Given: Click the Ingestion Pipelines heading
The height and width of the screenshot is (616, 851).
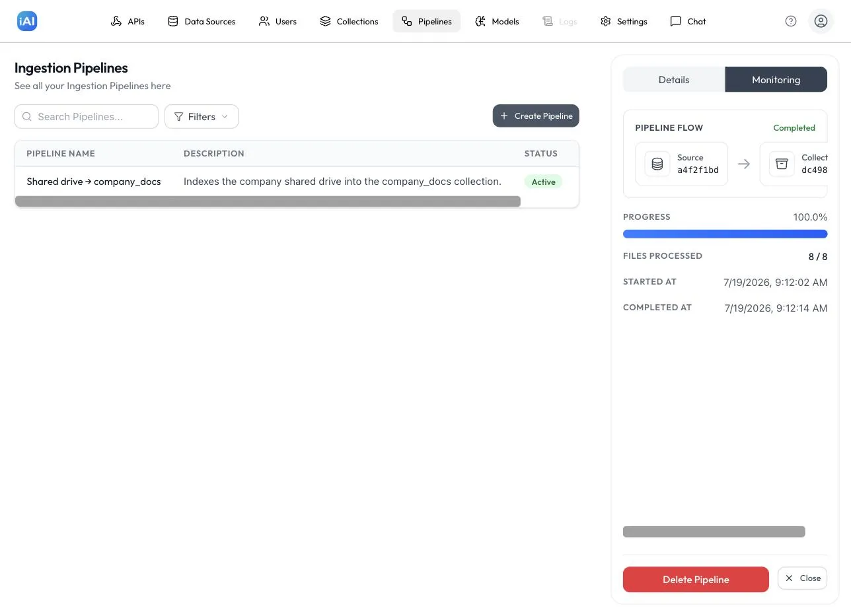Looking at the screenshot, I should pos(71,68).
